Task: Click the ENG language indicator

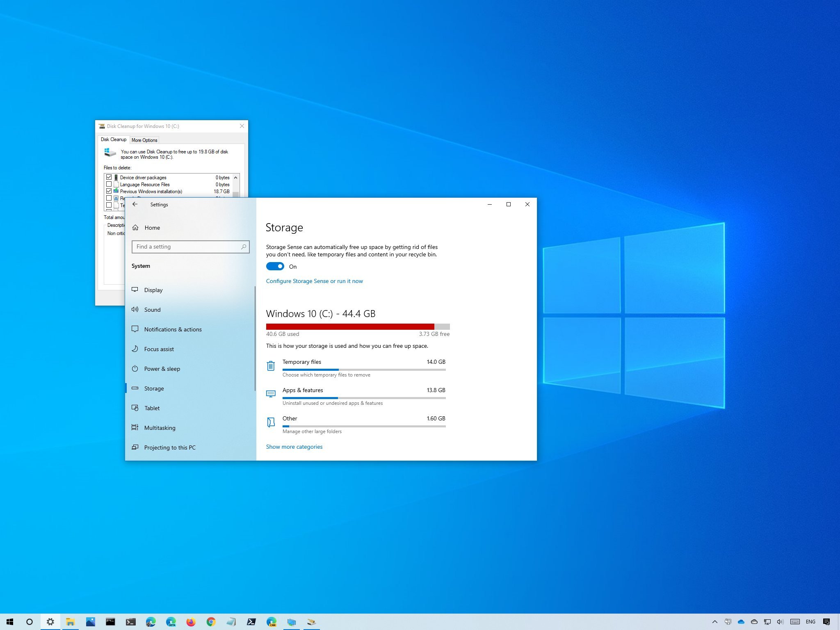Action: pos(810,622)
